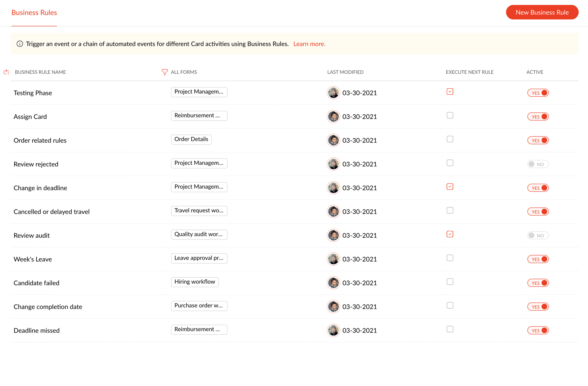Click the avatar in Review audit row
The height and width of the screenshot is (386, 588).
(x=334, y=235)
